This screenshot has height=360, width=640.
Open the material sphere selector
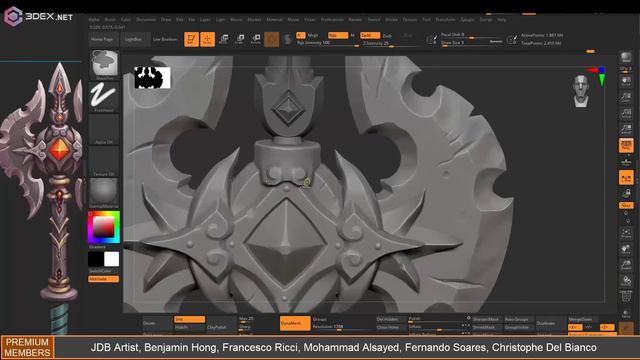point(104,193)
